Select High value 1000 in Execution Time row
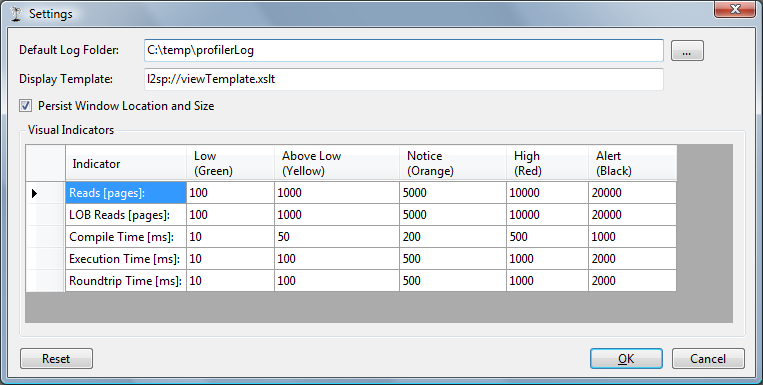Image resolution: width=763 pixels, height=385 pixels. tap(547, 258)
